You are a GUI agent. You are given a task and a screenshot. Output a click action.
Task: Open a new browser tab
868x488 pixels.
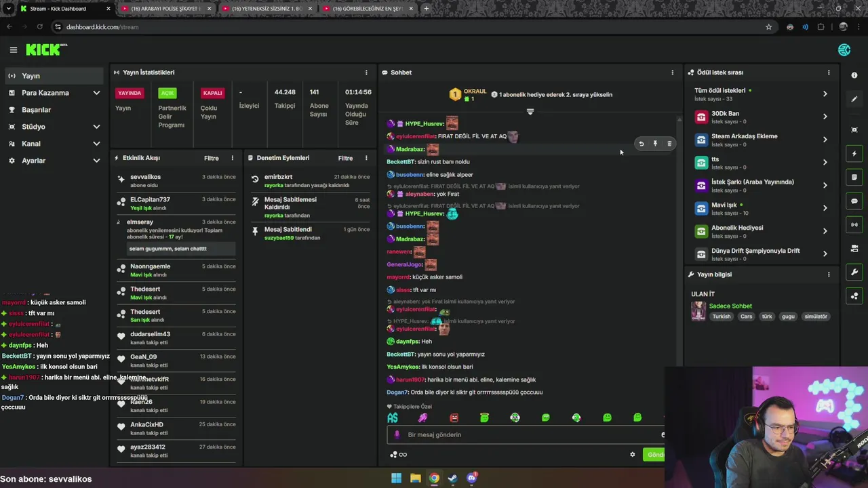[x=427, y=9]
